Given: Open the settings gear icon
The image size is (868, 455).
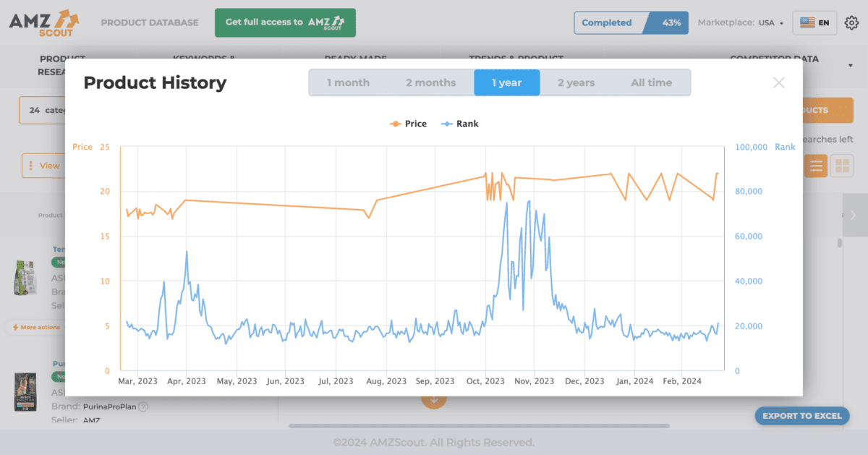Looking at the screenshot, I should (851, 22).
